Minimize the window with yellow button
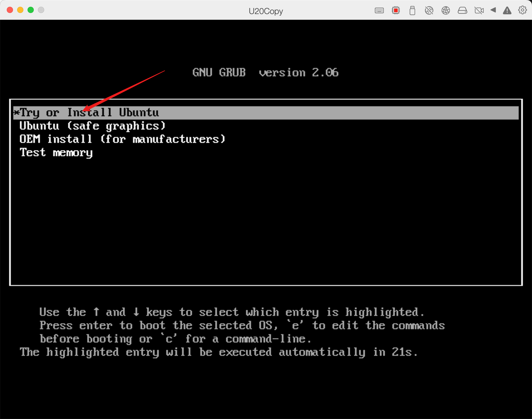 [20, 10]
